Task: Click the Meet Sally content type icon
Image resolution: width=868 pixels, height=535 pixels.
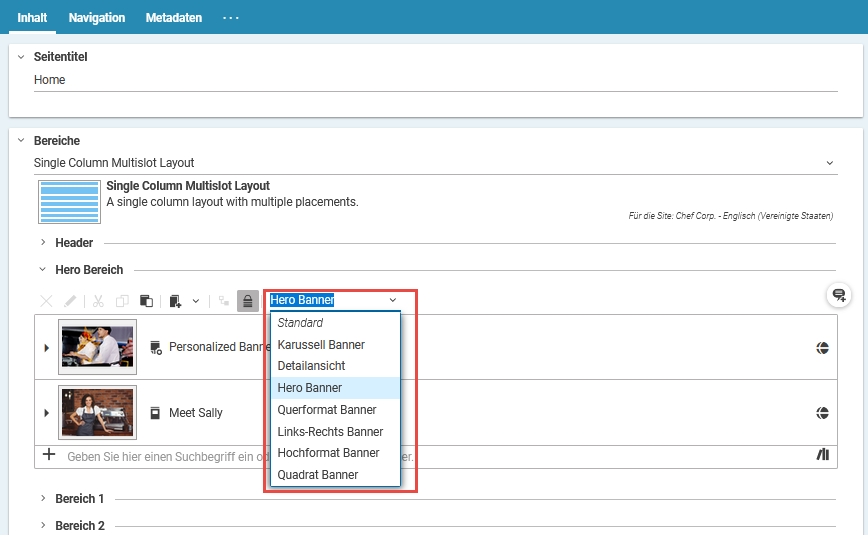Action: pyautogui.click(x=155, y=413)
